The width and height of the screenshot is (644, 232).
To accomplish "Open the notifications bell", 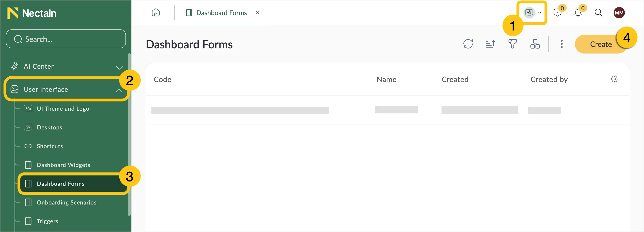I will (578, 13).
